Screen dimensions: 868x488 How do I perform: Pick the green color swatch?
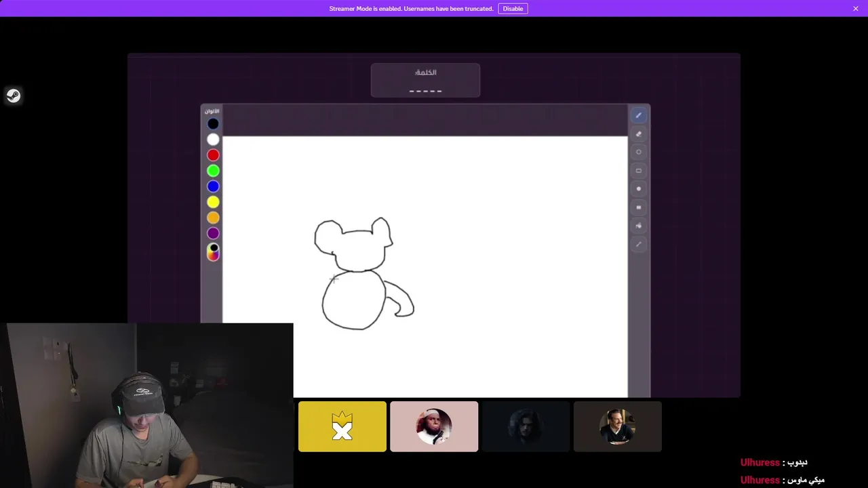coord(213,170)
